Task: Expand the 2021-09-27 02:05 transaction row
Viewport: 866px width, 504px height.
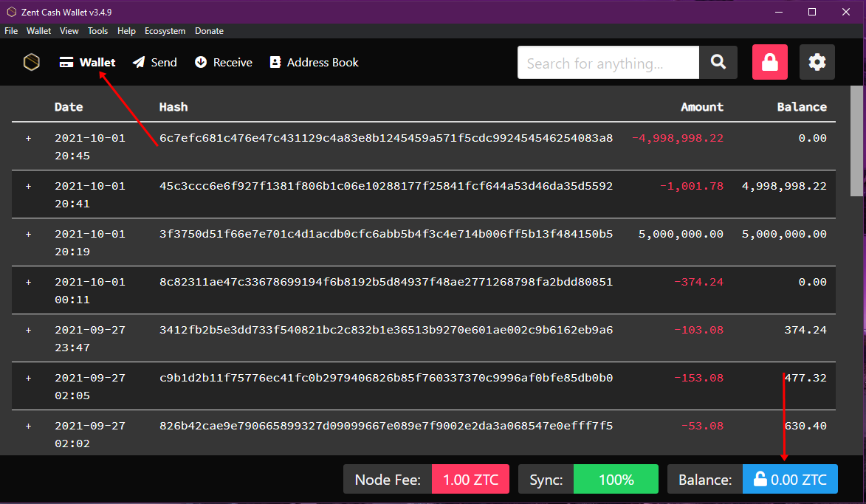Action: pos(28,379)
